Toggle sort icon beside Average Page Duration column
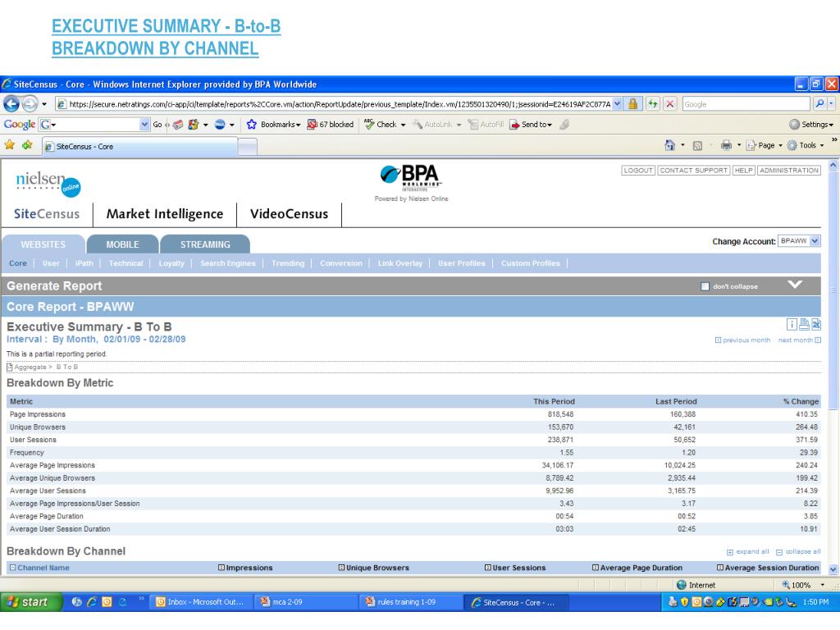This screenshot has height=630, width=840. (596, 568)
